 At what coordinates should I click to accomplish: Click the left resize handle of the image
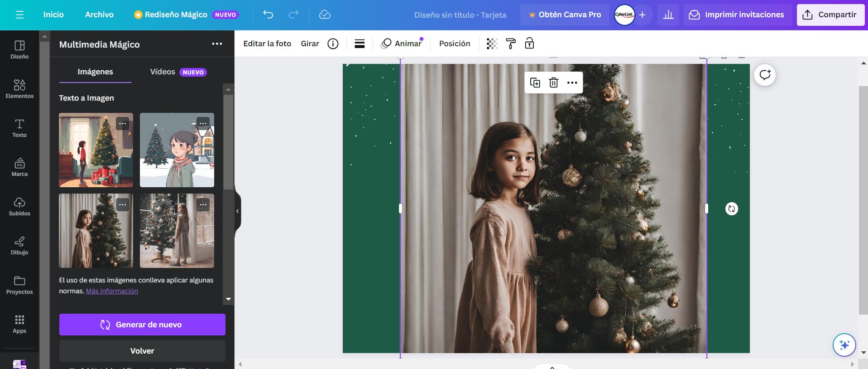coord(400,209)
